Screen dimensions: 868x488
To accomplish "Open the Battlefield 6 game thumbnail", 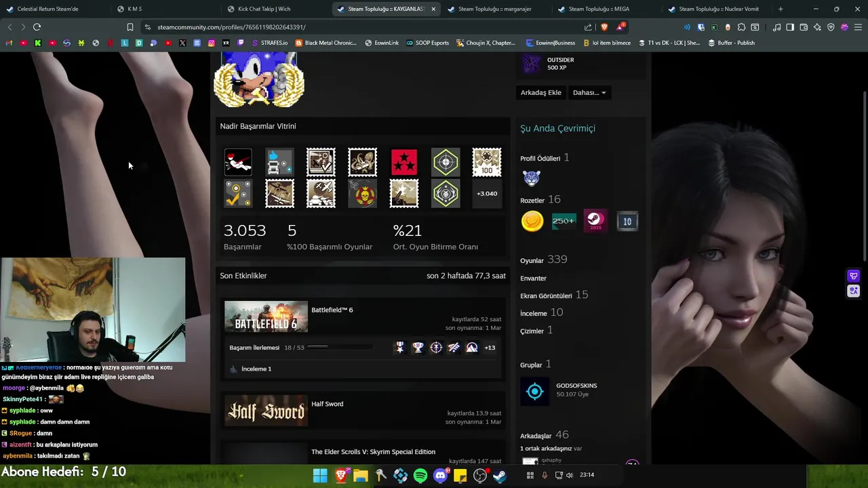I will [266, 317].
